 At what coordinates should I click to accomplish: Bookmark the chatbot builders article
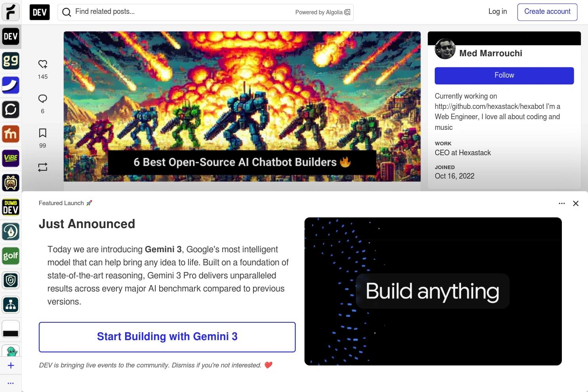click(42, 133)
